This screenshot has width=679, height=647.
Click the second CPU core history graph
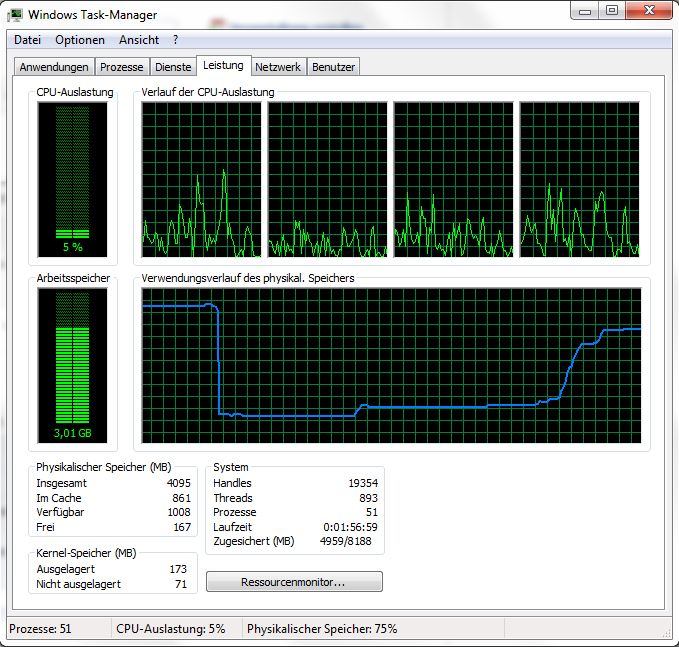click(327, 180)
